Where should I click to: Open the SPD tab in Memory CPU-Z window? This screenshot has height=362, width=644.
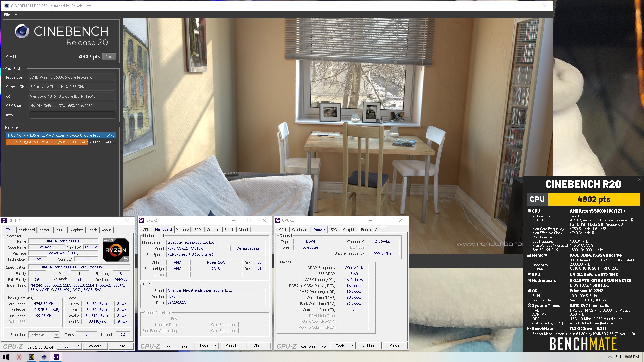click(x=334, y=230)
